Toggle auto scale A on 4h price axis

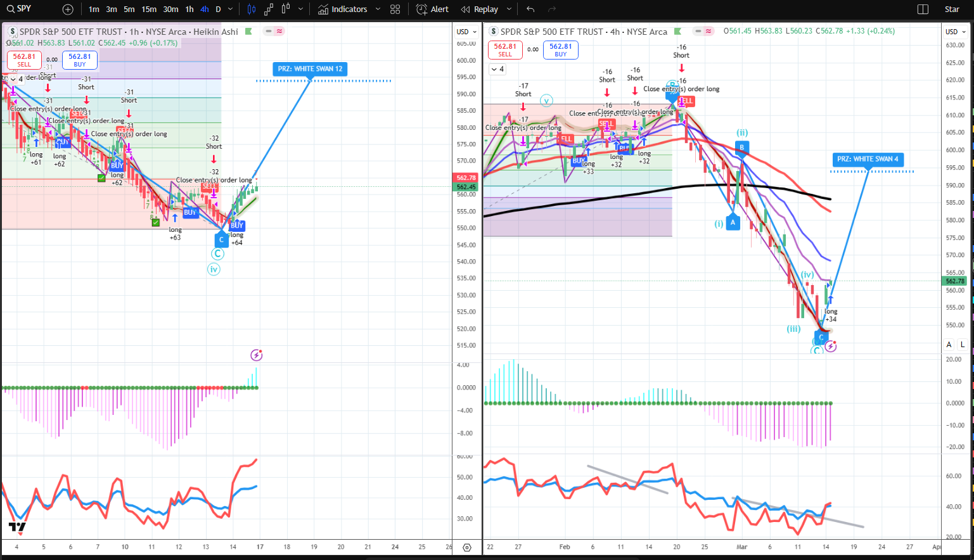coord(949,345)
